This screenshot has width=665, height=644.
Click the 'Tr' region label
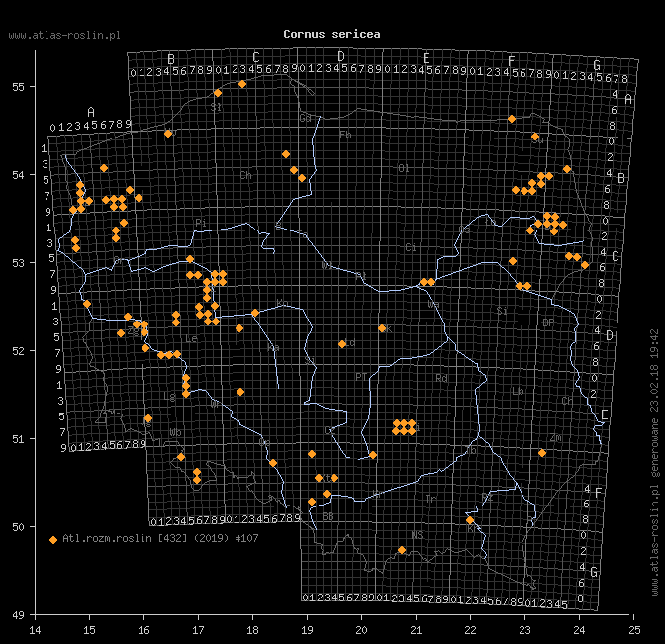point(430,499)
